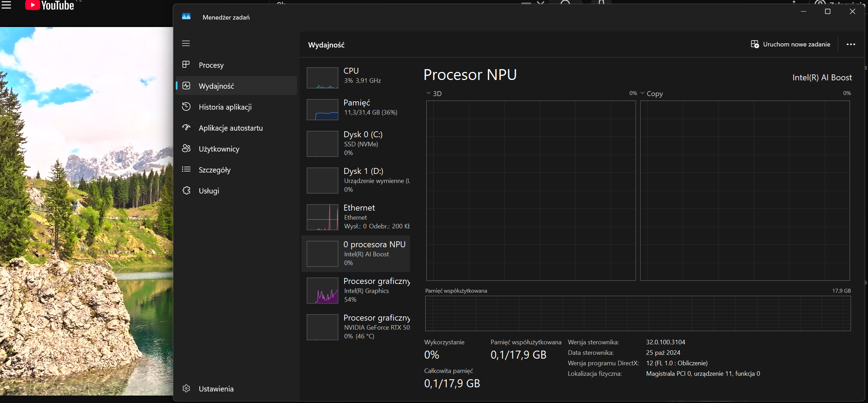Select the CPU performance thumbnail
The height and width of the screenshot is (403, 868).
tap(322, 78)
